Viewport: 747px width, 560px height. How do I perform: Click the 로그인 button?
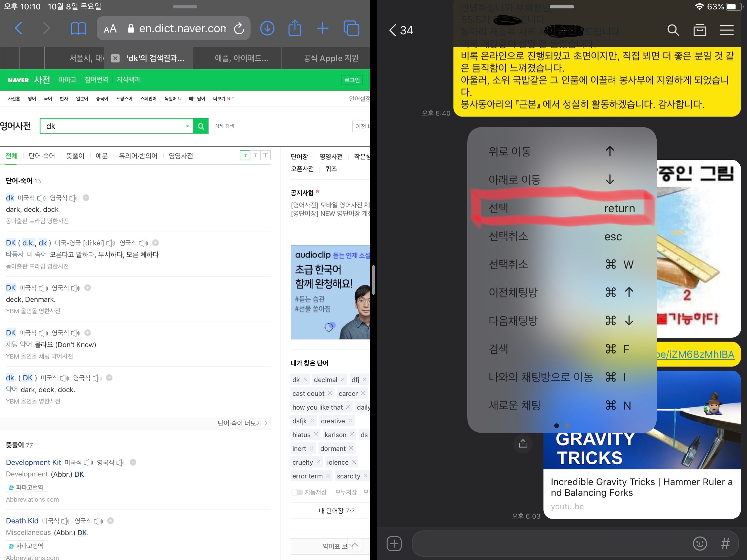point(352,80)
